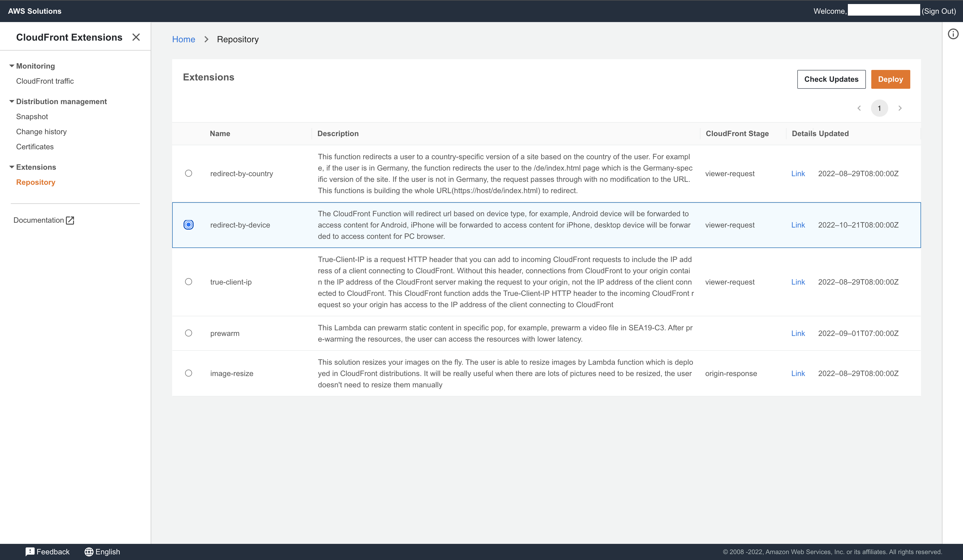Click the AWS Solutions home icon
Image resolution: width=963 pixels, height=560 pixels.
(x=37, y=11)
